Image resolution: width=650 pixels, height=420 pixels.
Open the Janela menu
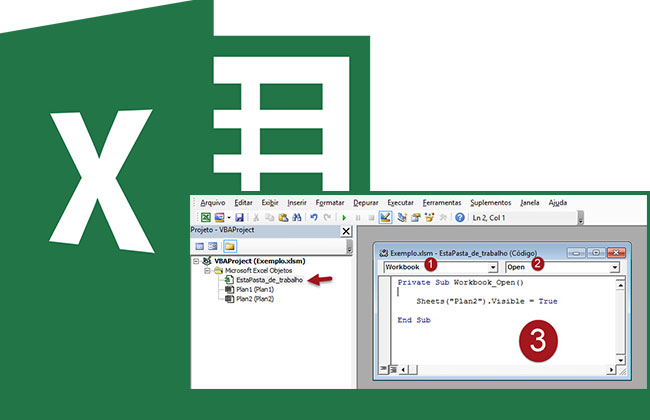530,202
